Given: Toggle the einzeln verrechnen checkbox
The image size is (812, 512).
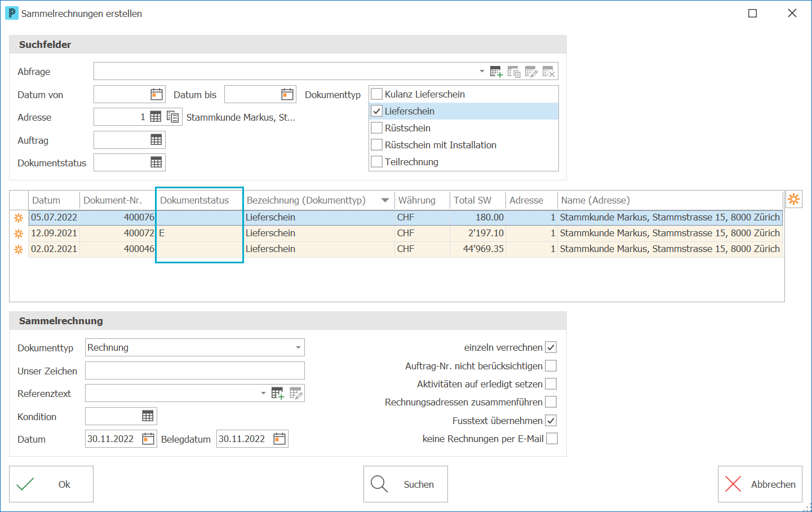Looking at the screenshot, I should tap(551, 347).
